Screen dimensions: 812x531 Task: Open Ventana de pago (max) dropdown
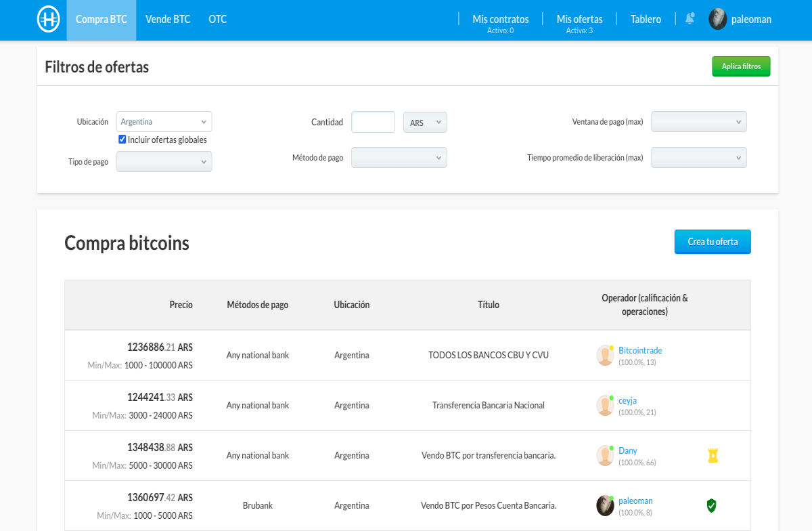point(699,122)
